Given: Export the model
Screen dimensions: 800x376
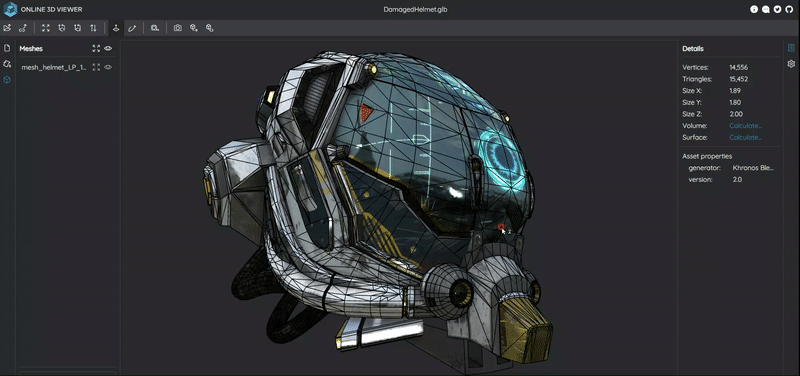Looking at the screenshot, I should click(193, 28).
